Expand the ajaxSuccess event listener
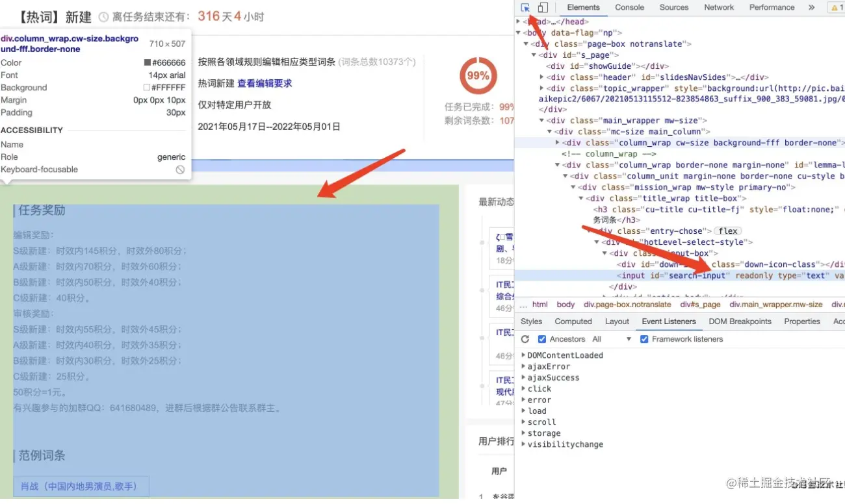 coord(524,377)
